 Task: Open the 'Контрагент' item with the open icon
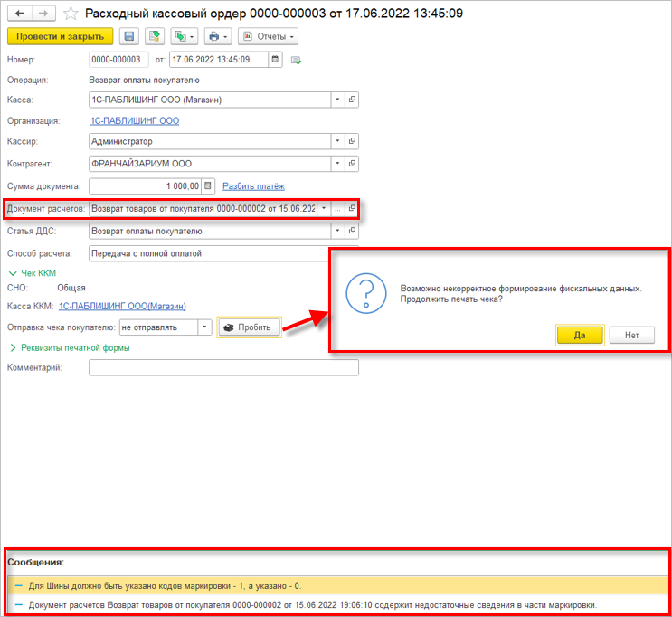click(352, 164)
